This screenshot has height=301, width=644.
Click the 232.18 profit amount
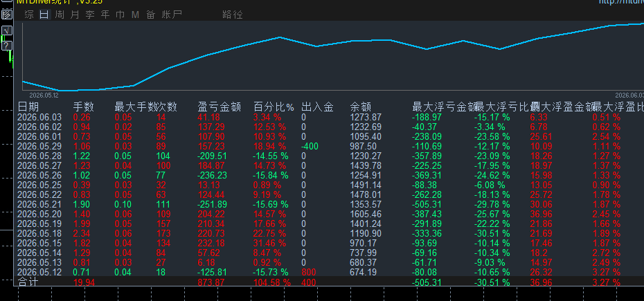click(x=211, y=243)
